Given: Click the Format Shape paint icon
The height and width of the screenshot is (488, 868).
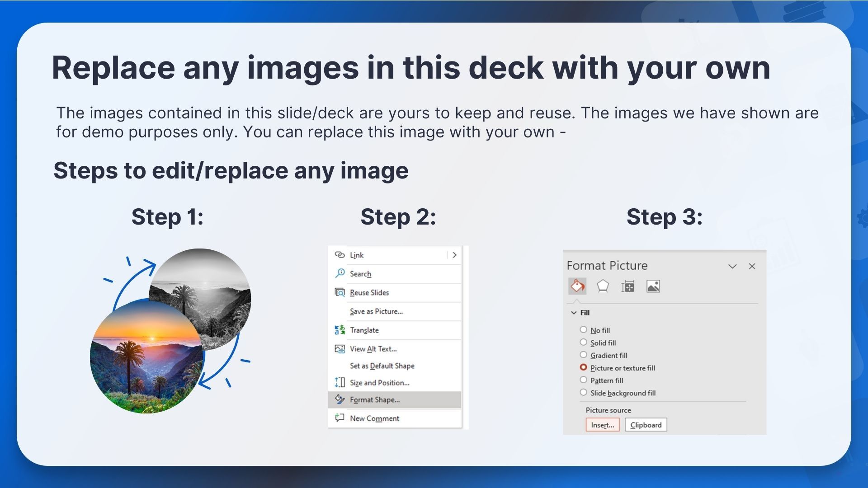Looking at the screenshot, I should (339, 399).
